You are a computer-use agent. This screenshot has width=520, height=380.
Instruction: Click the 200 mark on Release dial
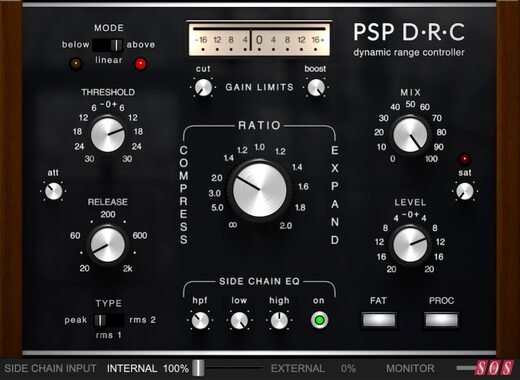[108, 215]
